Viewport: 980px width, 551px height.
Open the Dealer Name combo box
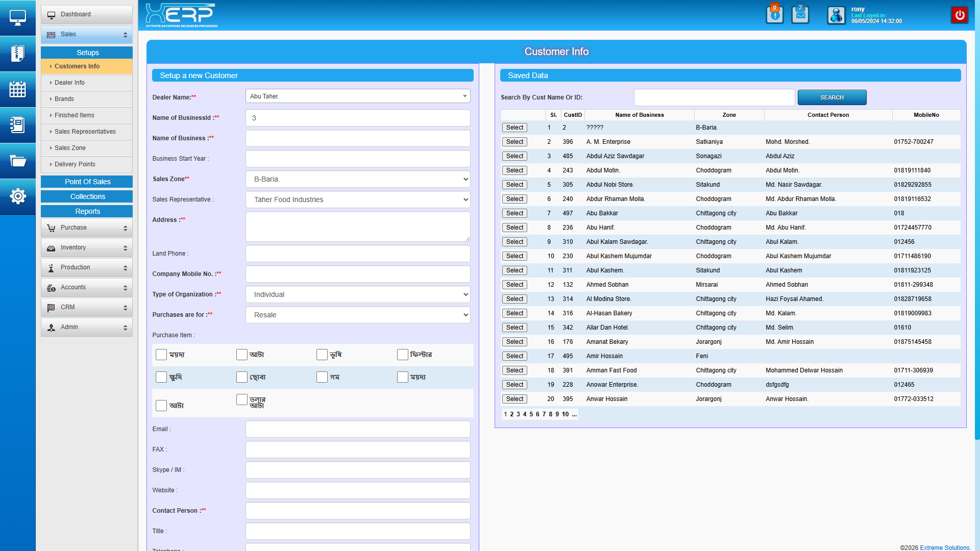(358, 96)
